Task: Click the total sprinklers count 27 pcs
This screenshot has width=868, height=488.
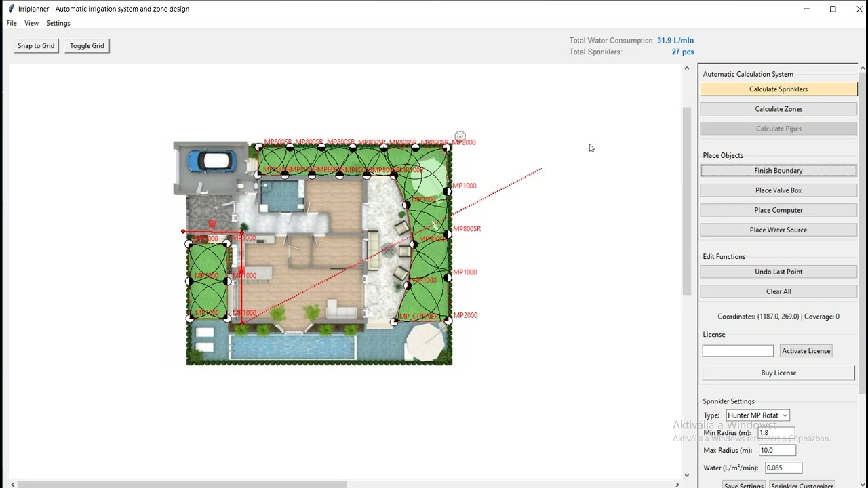Action: click(x=683, y=52)
